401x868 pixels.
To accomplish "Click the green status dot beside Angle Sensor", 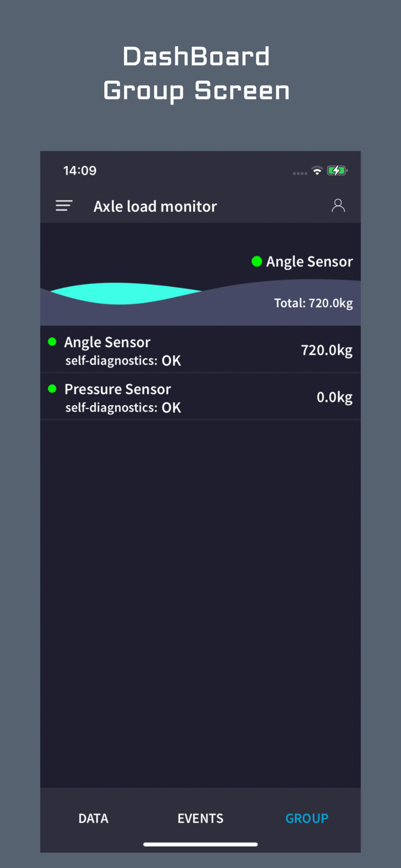I will (x=51, y=342).
